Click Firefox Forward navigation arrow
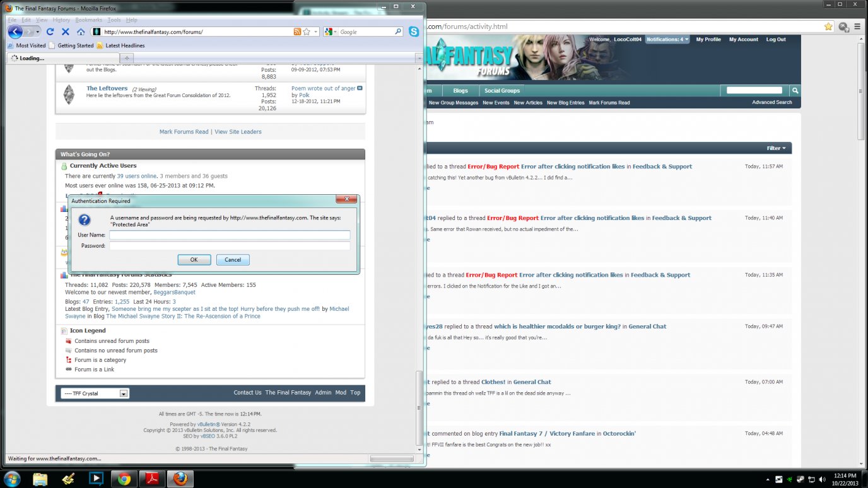The width and height of the screenshot is (868, 488). pyautogui.click(x=28, y=32)
